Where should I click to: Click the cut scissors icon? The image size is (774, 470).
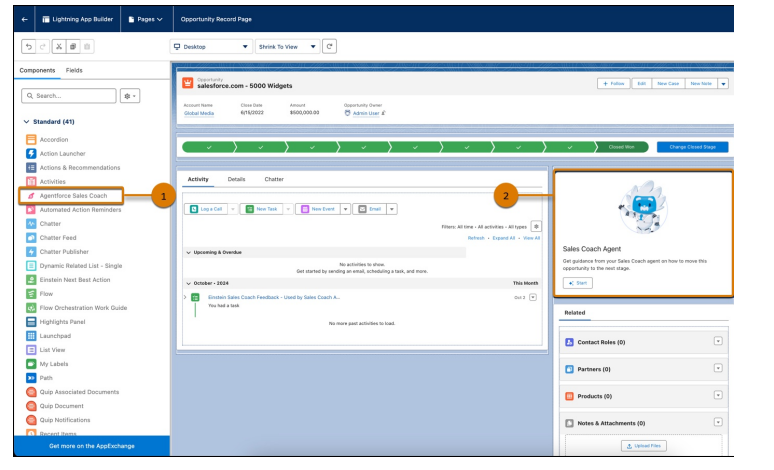[59, 46]
